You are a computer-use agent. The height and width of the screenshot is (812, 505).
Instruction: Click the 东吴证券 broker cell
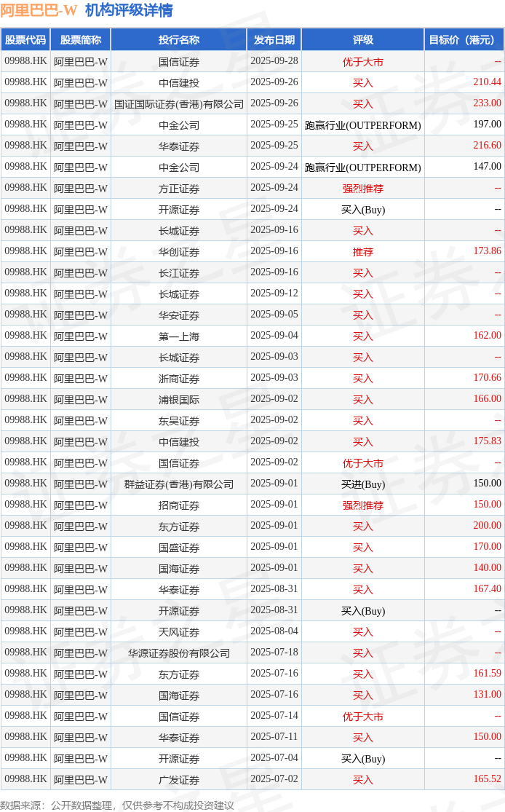(179, 420)
